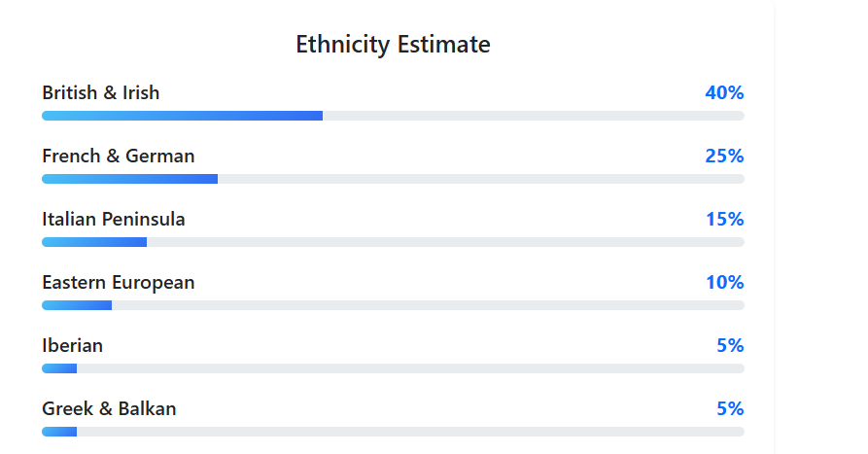The width and height of the screenshot is (868, 454).
Task: Click the filled Greek & Balkan progress bar
Action: click(x=59, y=432)
